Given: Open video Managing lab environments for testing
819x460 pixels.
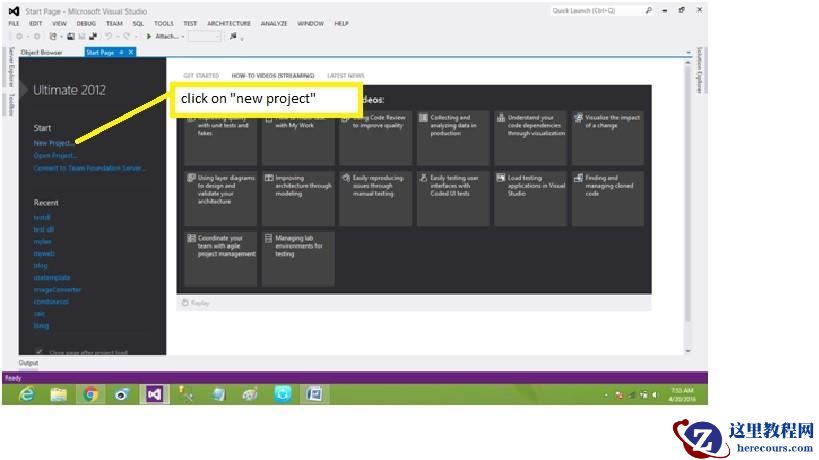Looking at the screenshot, I should 298,258.
